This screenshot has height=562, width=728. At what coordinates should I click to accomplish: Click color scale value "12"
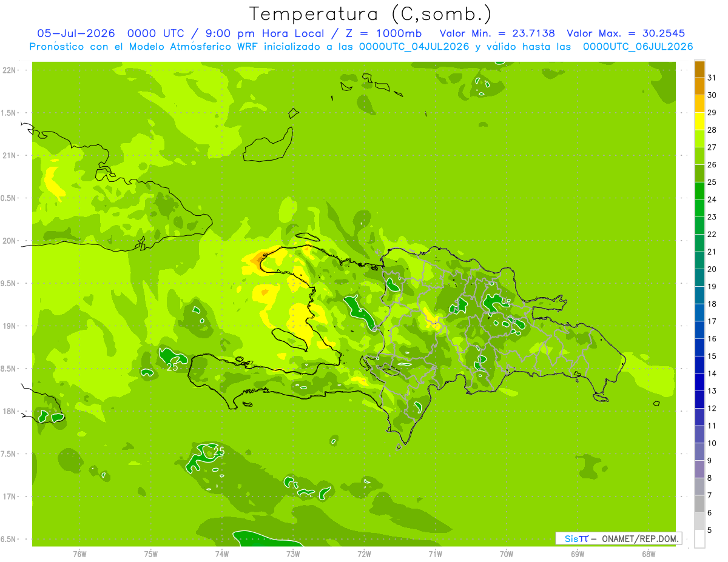(712, 408)
